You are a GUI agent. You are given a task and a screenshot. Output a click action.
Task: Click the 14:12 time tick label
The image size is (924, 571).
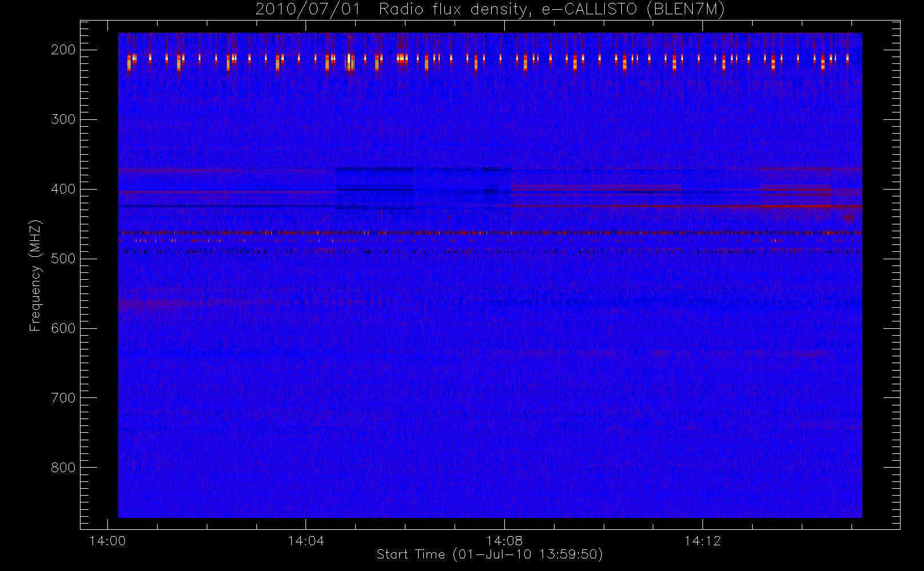point(702,541)
